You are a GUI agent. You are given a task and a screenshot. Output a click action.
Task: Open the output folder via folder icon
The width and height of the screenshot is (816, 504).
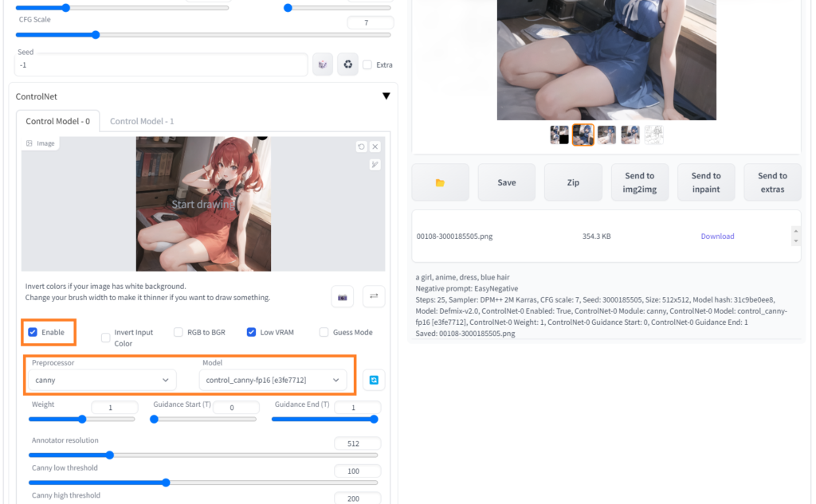click(x=440, y=182)
